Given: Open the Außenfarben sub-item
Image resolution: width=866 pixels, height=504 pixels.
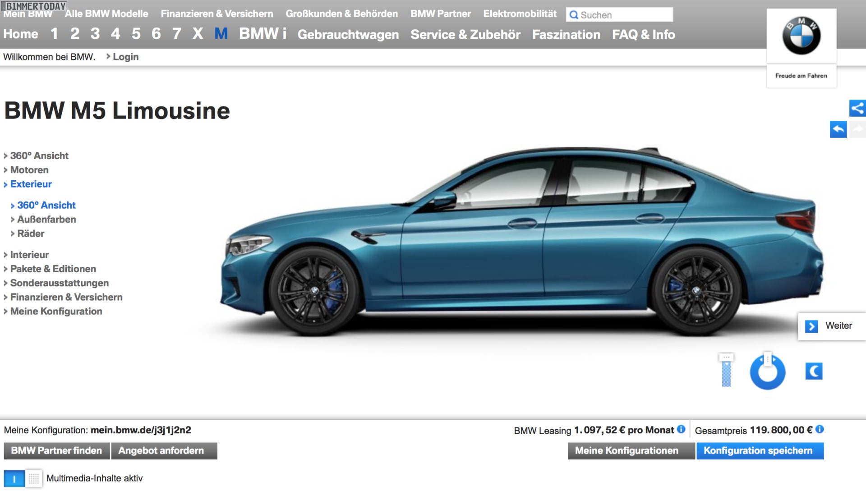Looking at the screenshot, I should pos(46,220).
